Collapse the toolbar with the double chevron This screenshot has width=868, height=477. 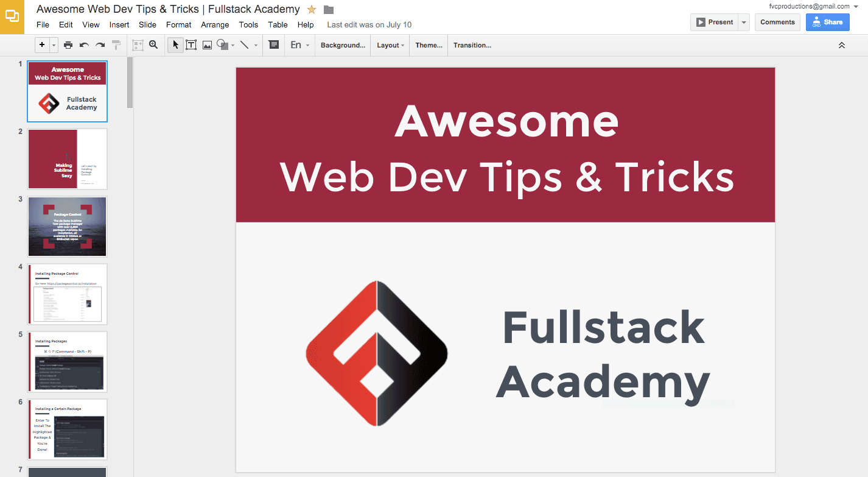pos(842,45)
